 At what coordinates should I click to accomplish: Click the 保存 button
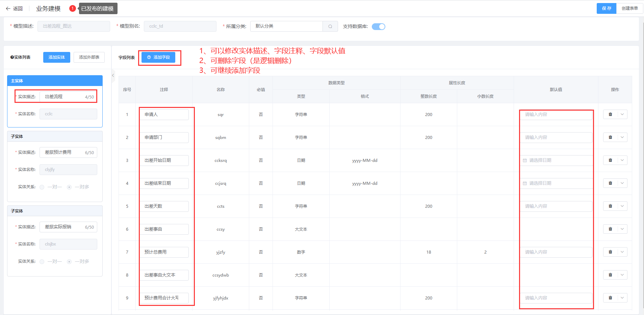606,8
